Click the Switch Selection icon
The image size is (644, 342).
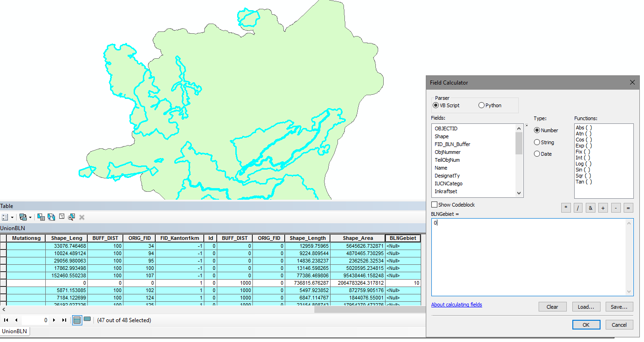(x=51, y=217)
